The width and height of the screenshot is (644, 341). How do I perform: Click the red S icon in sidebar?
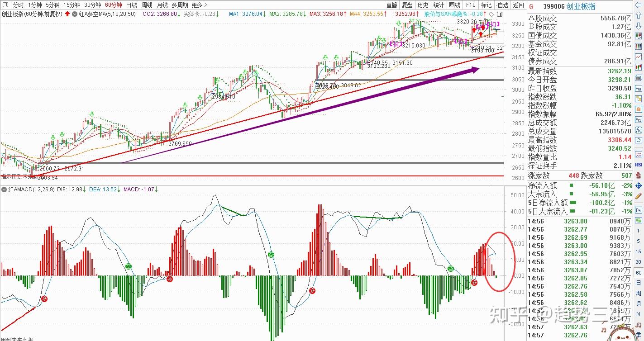point(639,175)
